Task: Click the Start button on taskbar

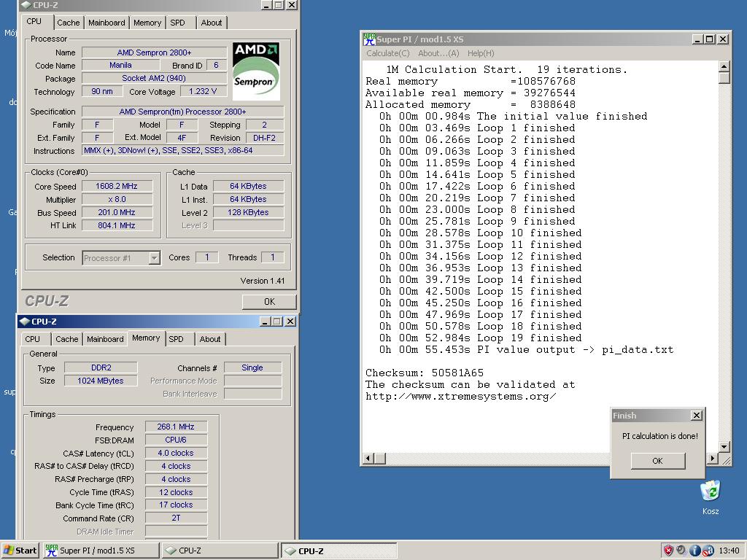Action: click(x=20, y=551)
